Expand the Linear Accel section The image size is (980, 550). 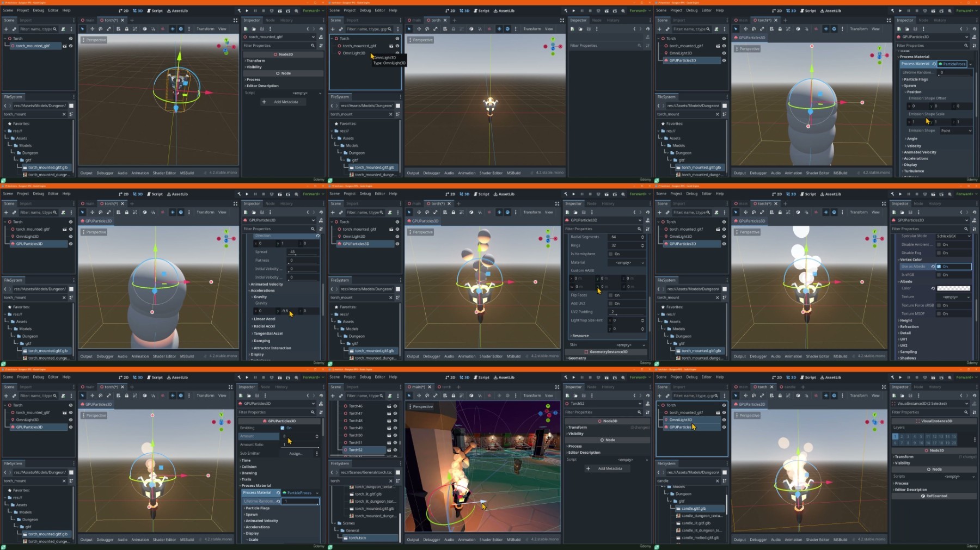[264, 319]
